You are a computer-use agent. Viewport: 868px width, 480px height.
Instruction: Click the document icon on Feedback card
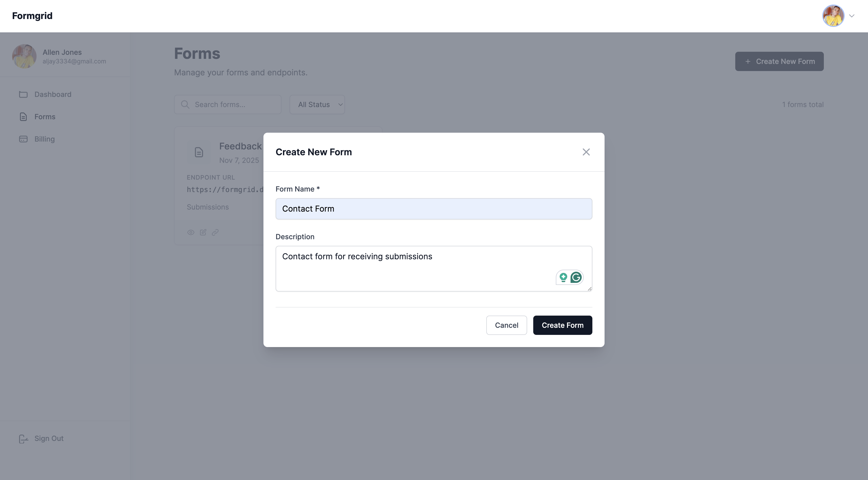click(x=199, y=152)
